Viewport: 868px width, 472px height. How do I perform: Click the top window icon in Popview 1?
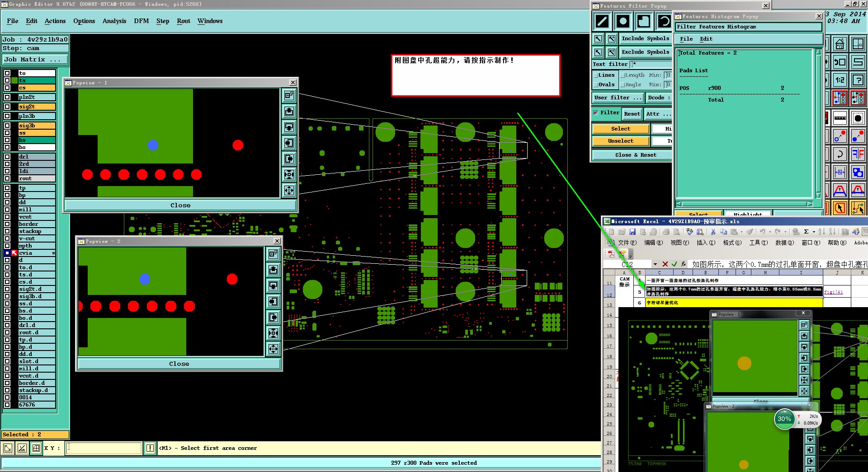pos(289,95)
